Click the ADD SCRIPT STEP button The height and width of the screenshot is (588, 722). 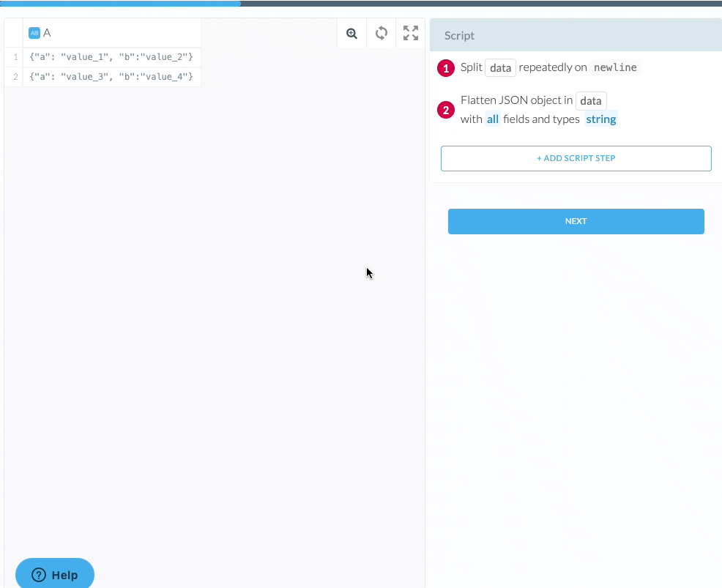pos(576,158)
